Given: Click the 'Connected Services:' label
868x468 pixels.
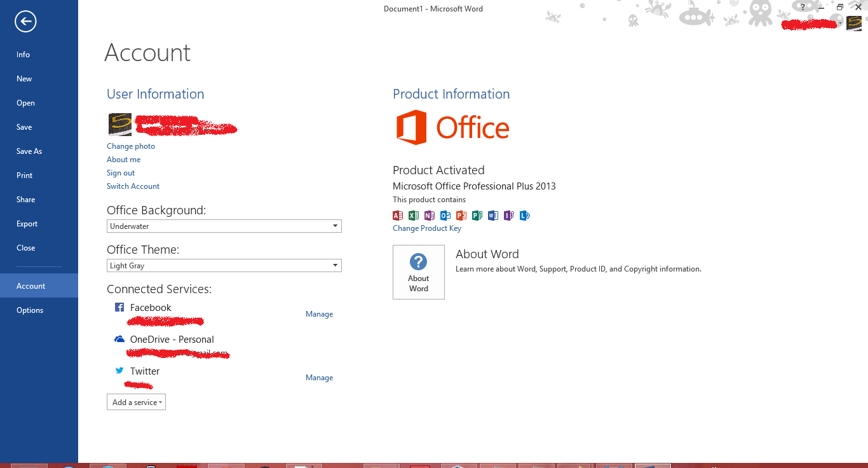Looking at the screenshot, I should pyautogui.click(x=159, y=289).
